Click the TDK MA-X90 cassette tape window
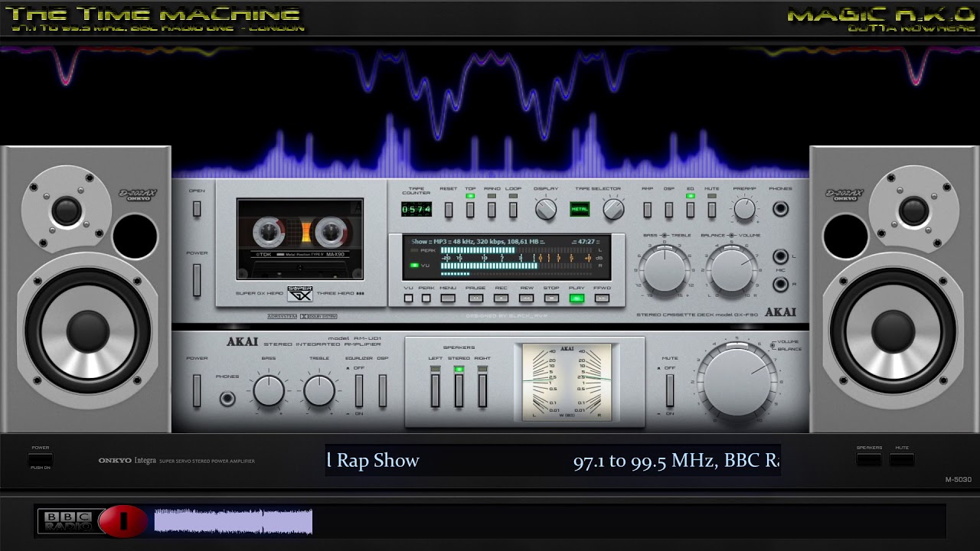 pos(300,239)
